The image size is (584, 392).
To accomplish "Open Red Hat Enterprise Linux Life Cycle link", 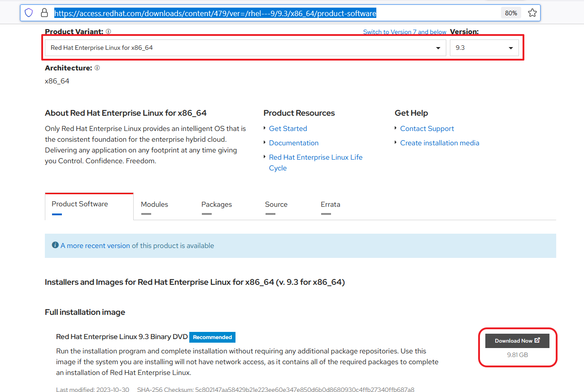I will (x=316, y=162).
